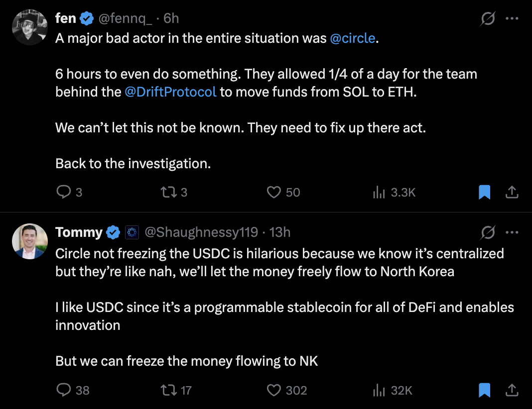Screen dimensions: 532x409
Task: Share fen's tweet
Action: [512, 192]
